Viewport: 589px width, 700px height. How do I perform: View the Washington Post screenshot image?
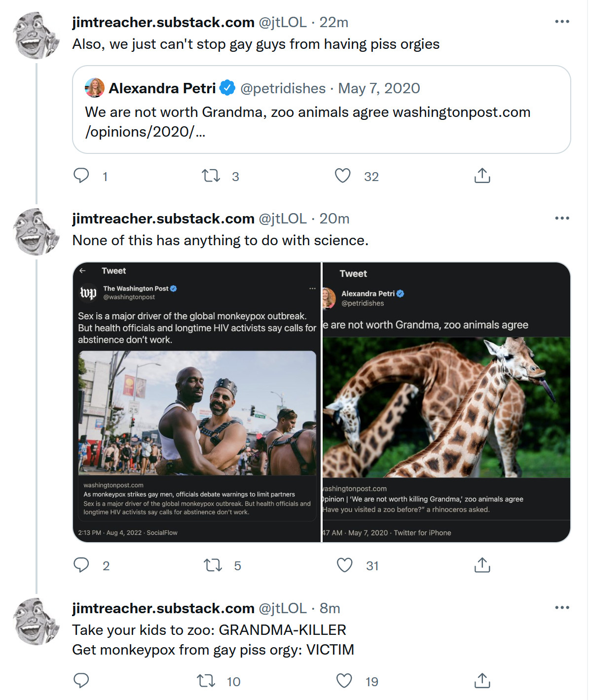click(x=197, y=402)
